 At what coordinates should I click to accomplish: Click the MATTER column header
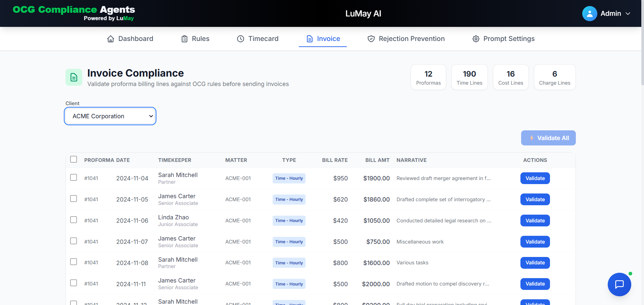click(x=236, y=160)
